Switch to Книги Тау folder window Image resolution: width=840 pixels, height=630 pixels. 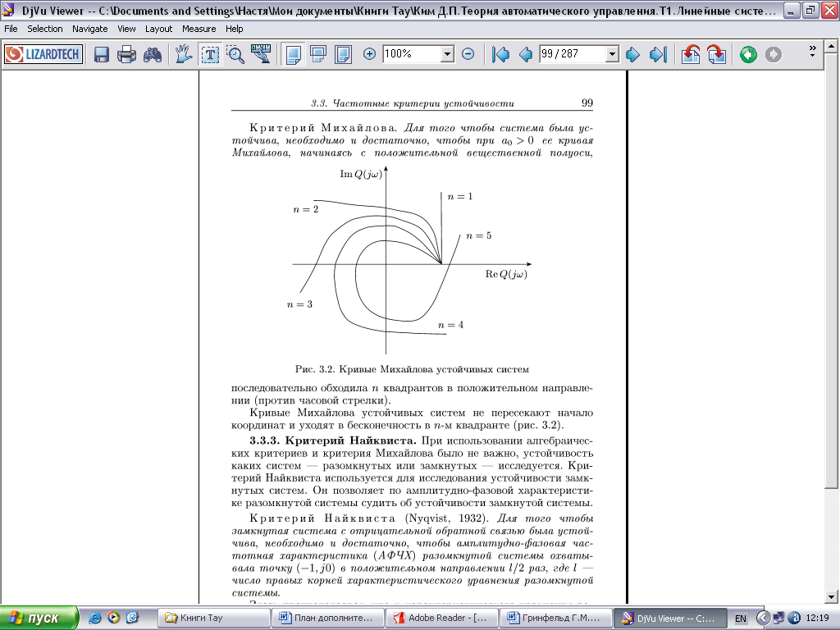pos(214,619)
